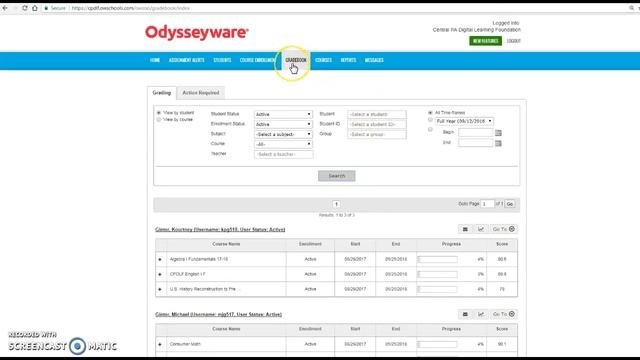The width and height of the screenshot is (640, 360).
Task: Go to the Home menu item
Action: [x=155, y=60]
